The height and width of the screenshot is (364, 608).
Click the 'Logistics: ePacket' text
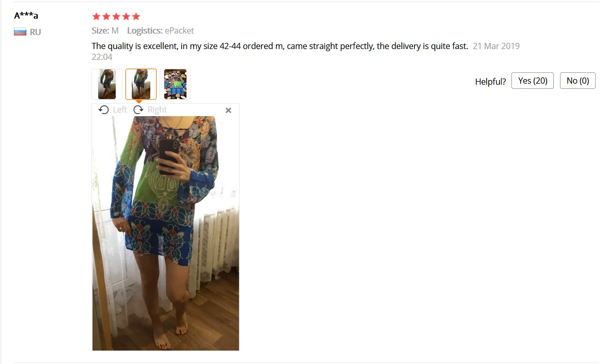click(161, 30)
